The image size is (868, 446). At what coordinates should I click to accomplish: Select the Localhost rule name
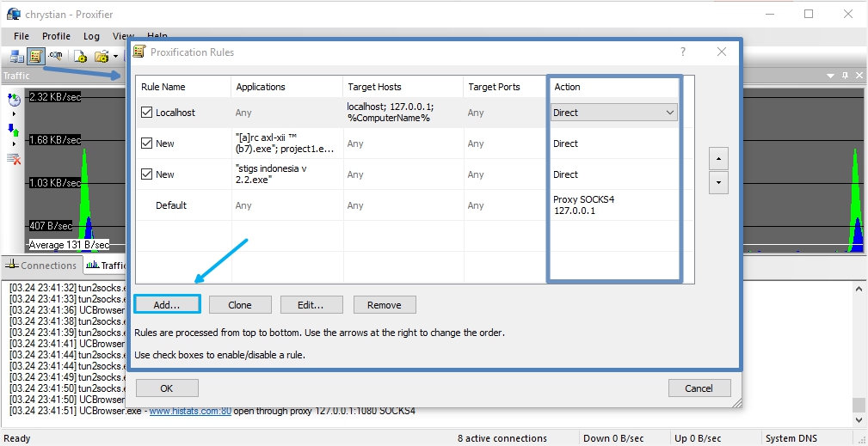click(x=175, y=113)
